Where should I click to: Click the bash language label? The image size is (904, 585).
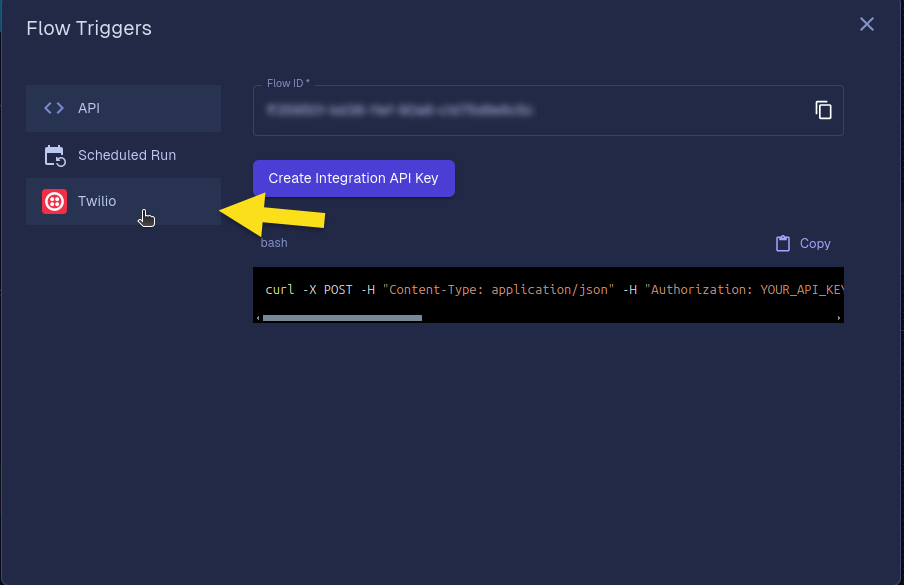click(x=274, y=243)
